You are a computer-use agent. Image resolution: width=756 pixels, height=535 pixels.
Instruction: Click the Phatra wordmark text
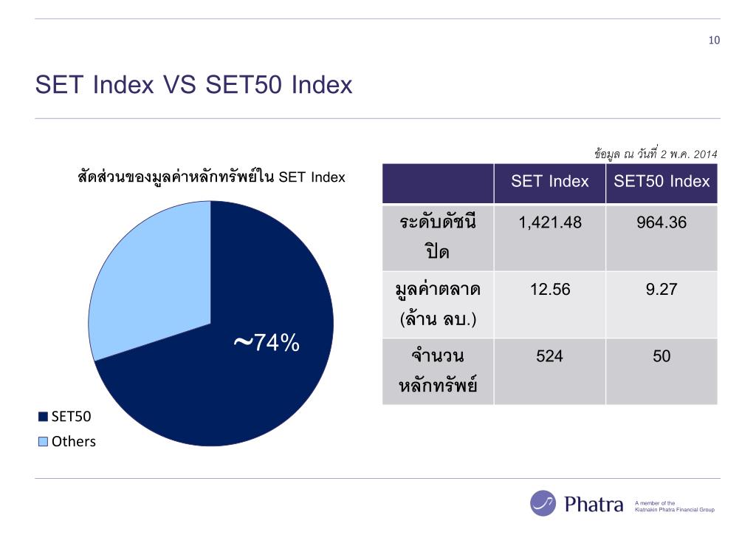[594, 505]
